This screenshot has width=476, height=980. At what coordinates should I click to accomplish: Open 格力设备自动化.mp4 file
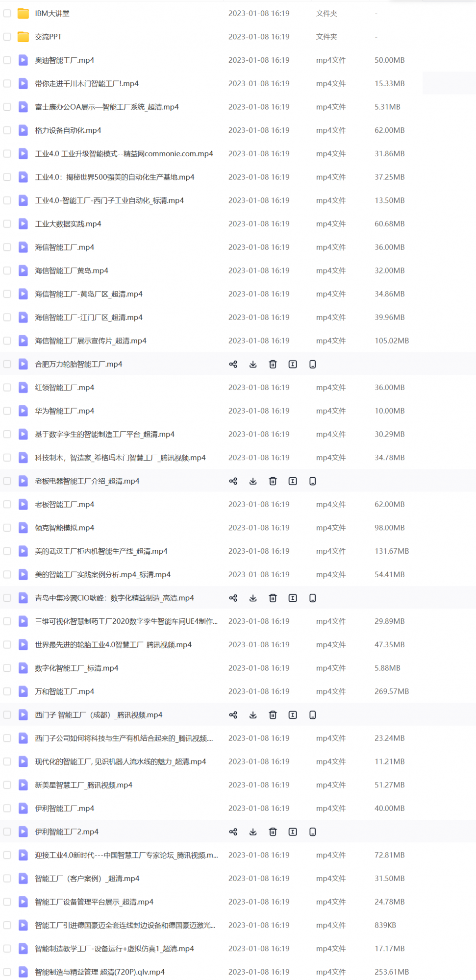68,130
